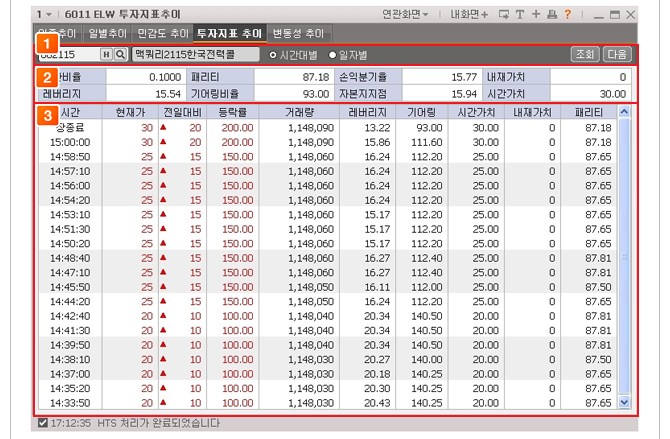The width and height of the screenshot is (670, 439).
Task: Switch to the 일별추이 tab
Action: (107, 33)
